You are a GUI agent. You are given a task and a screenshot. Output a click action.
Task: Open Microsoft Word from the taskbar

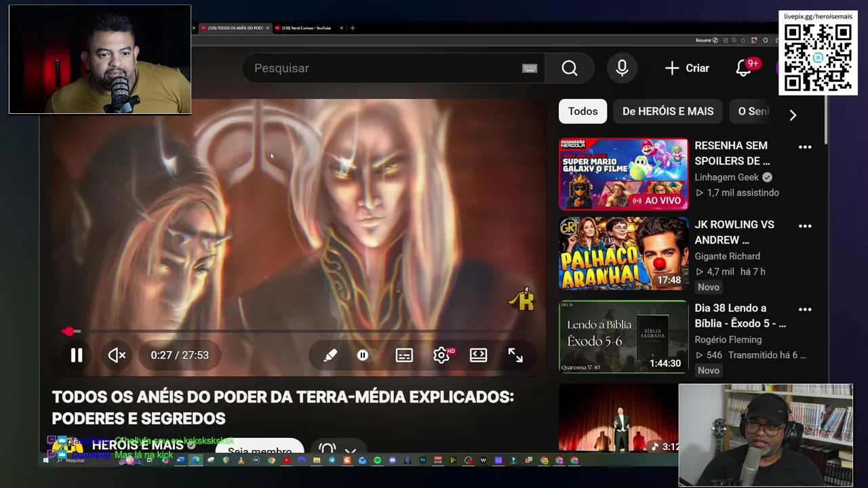click(x=180, y=461)
